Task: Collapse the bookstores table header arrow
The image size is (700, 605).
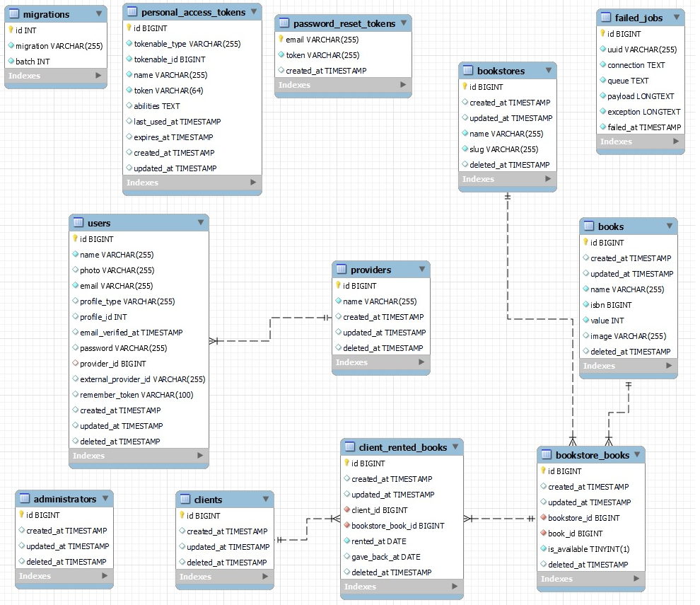Action: 548,70
